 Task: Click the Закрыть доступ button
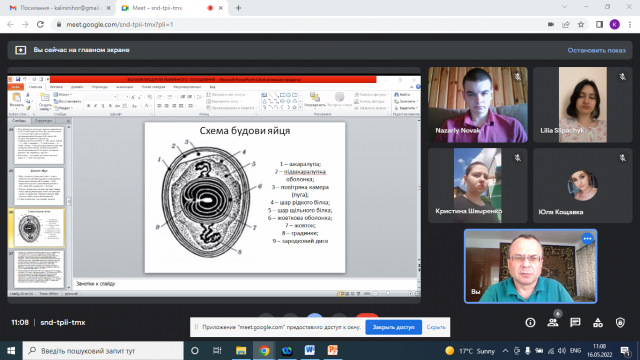click(x=393, y=327)
